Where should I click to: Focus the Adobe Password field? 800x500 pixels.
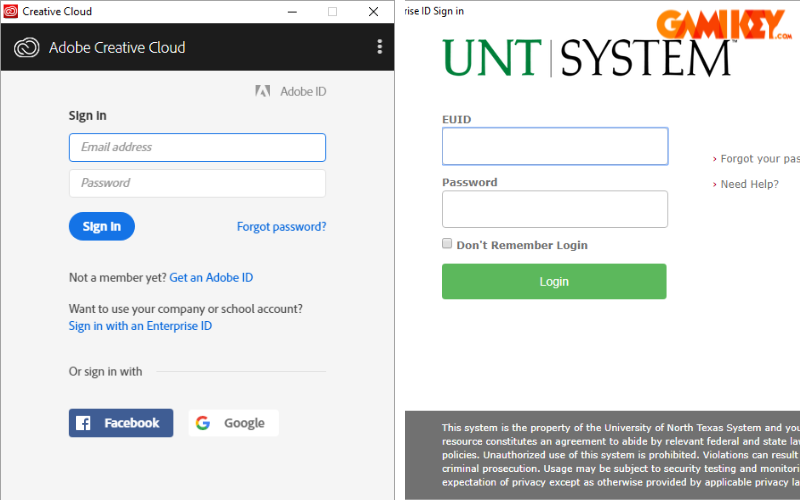197,183
